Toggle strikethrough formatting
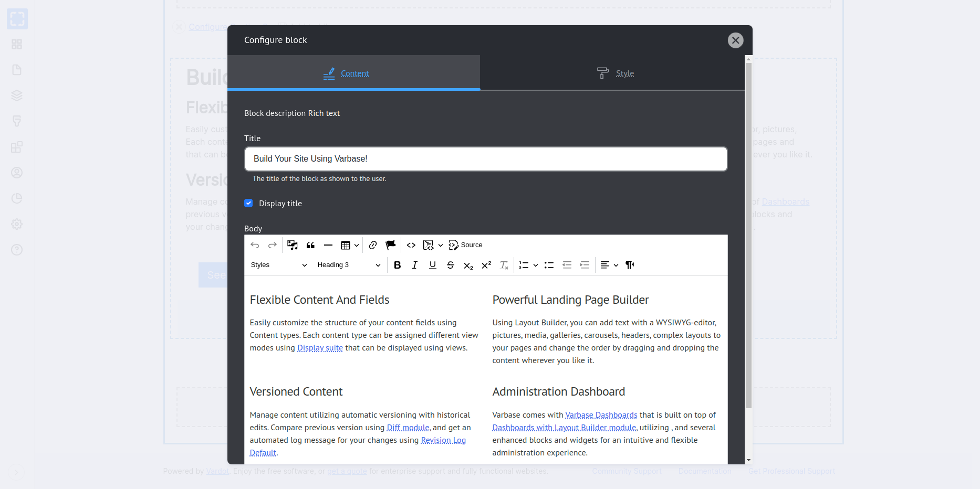Screen dimensions: 980x489 (x=451, y=265)
